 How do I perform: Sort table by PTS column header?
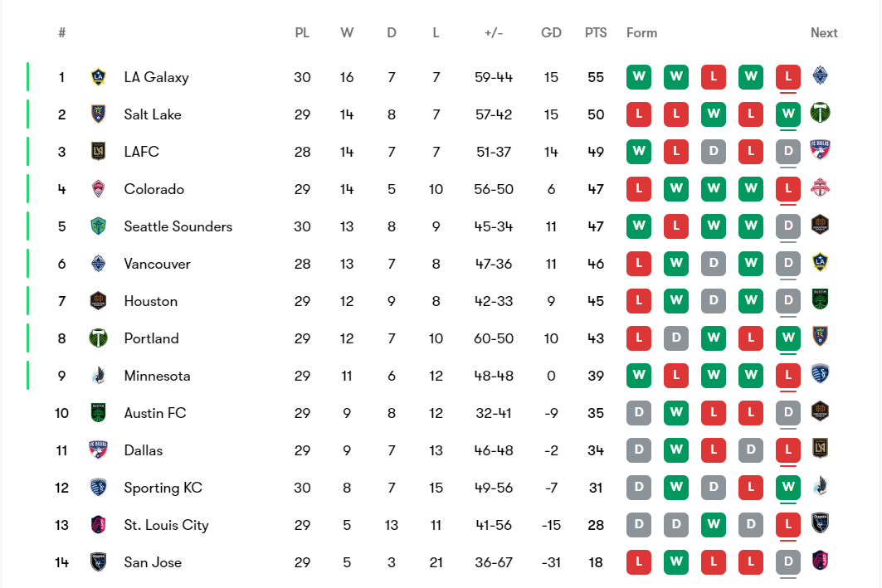[x=596, y=33]
